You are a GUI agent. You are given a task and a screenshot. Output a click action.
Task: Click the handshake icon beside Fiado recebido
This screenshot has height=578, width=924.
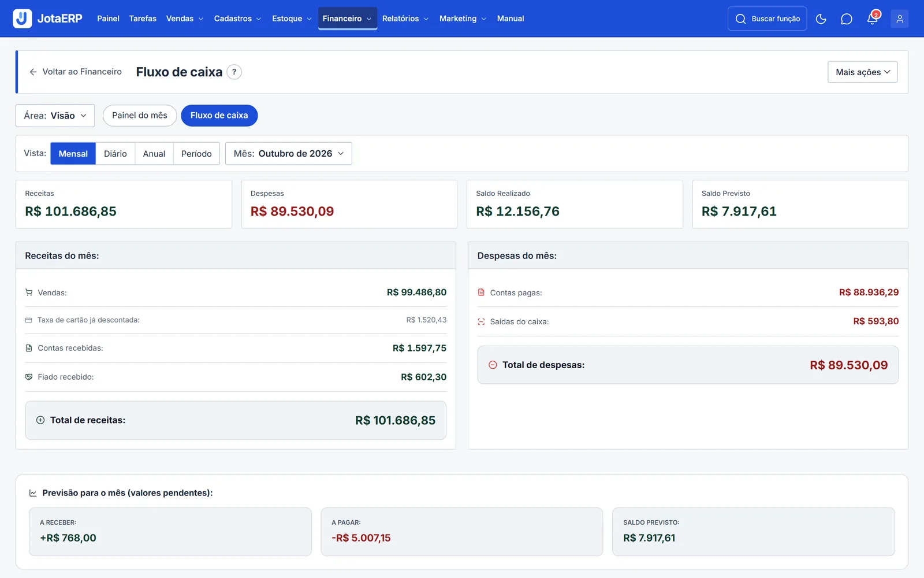point(29,377)
